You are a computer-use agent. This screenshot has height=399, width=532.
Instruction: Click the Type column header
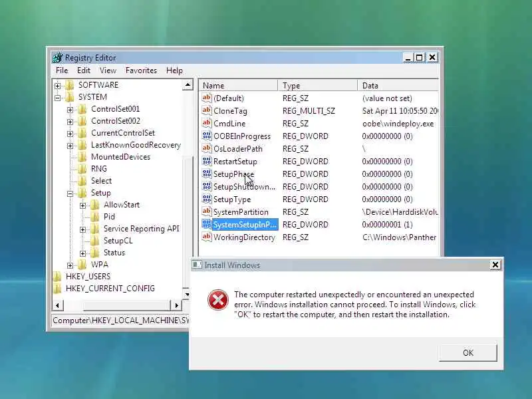(318, 86)
